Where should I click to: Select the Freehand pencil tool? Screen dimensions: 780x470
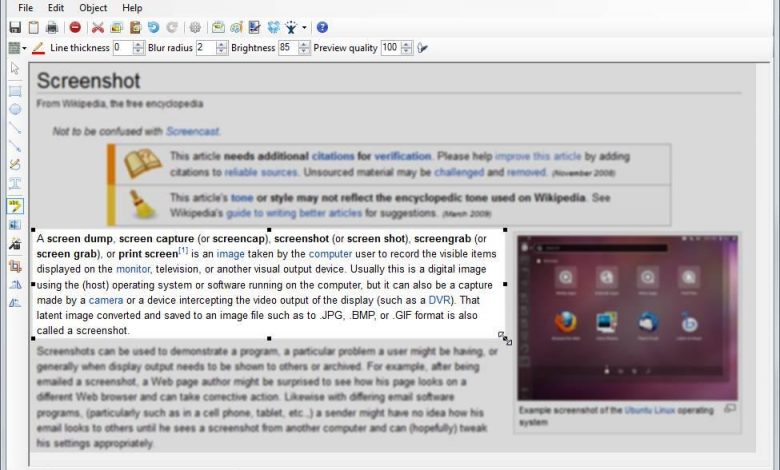(x=15, y=165)
